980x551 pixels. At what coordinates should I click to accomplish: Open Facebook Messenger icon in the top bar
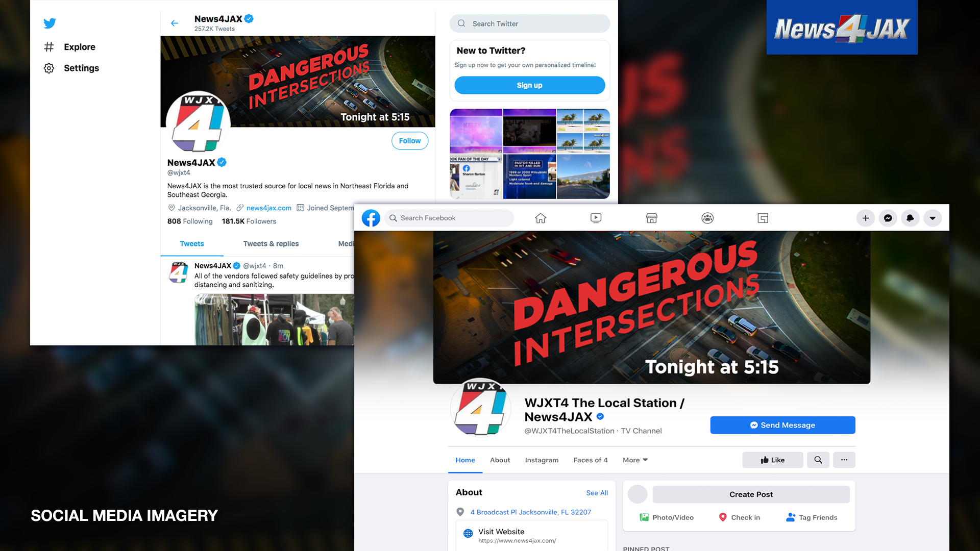(888, 218)
